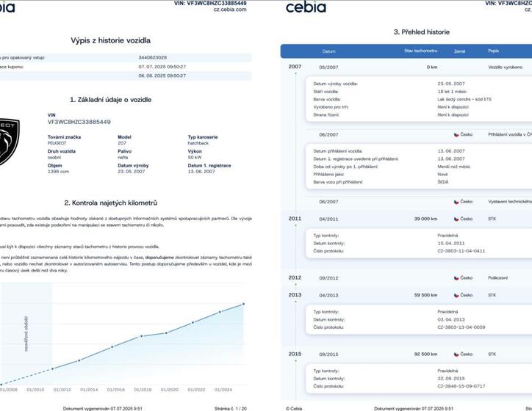Click the inspection date 15. 04. 2011
This screenshot has height=411, width=532.
pyautogui.click(x=451, y=243)
